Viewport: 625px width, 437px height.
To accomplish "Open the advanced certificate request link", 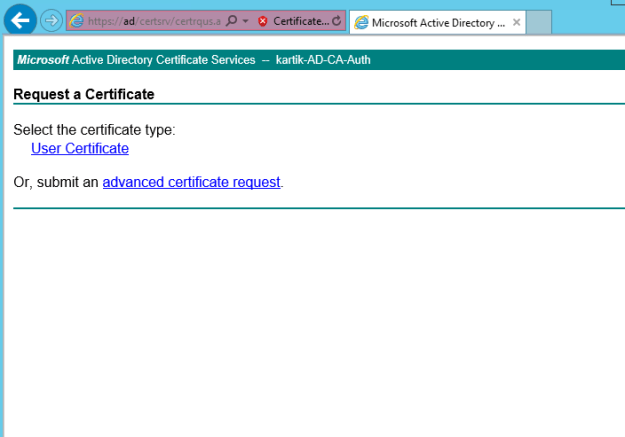I will tap(191, 182).
